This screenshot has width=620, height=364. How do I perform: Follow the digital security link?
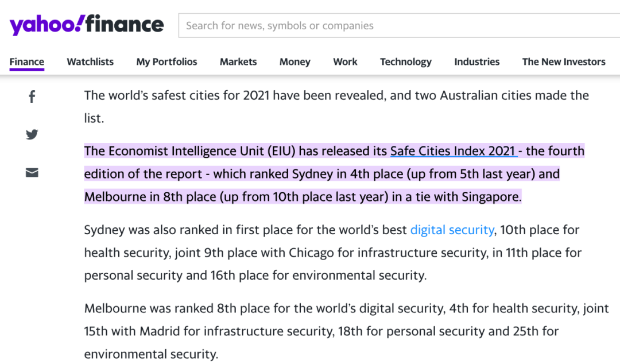pyautogui.click(x=452, y=230)
